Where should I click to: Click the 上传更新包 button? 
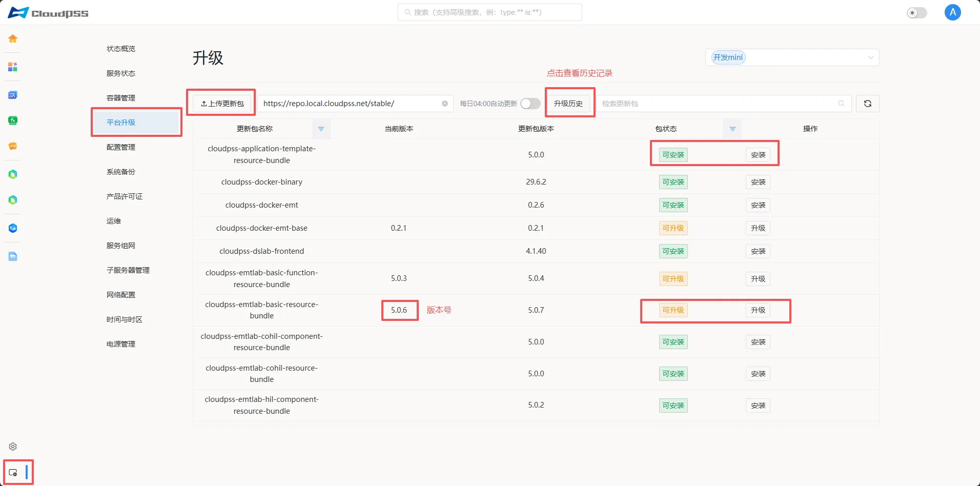pyautogui.click(x=222, y=104)
